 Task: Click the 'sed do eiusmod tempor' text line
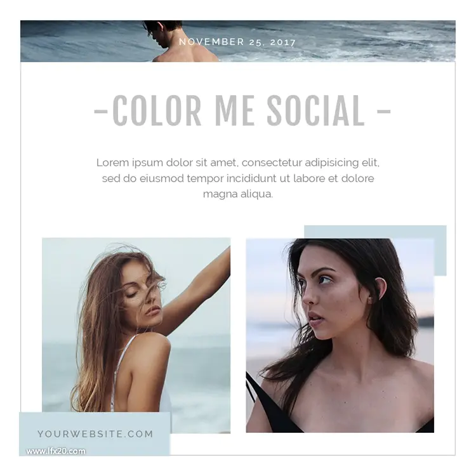point(238,178)
